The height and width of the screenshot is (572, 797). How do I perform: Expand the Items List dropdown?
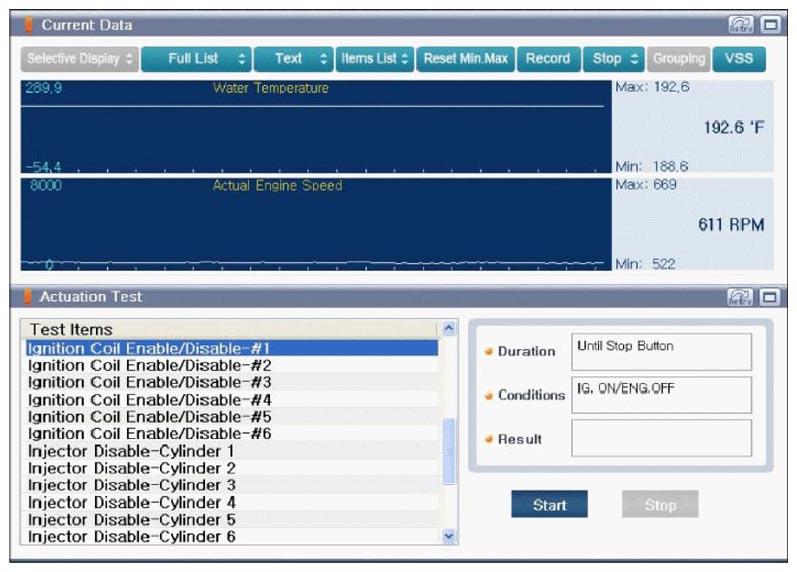click(x=375, y=59)
